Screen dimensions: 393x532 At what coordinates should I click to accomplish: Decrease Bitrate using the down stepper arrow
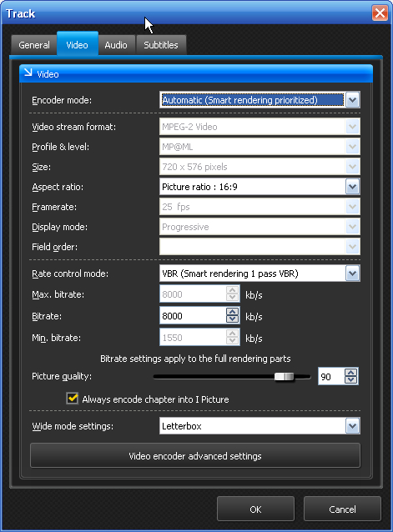233,319
